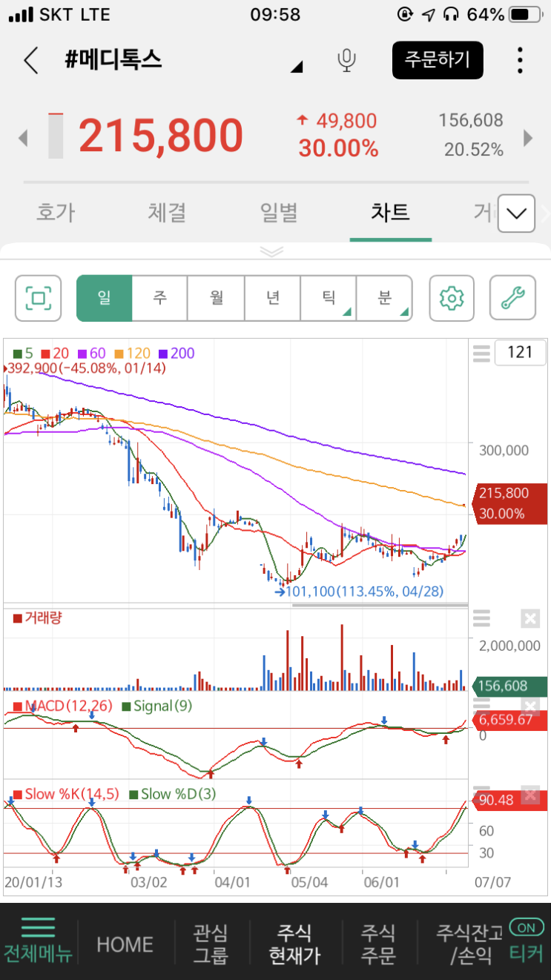Open 주식주문 in the bottom bar
551x980 pixels.
(x=378, y=944)
